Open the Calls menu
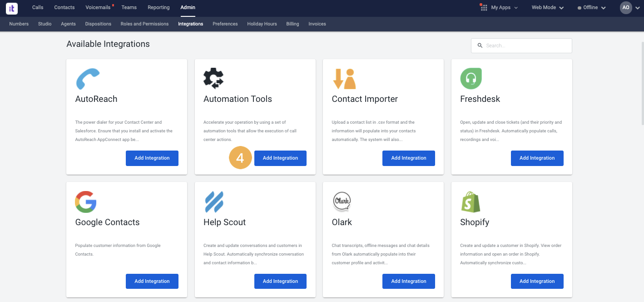Image resolution: width=644 pixels, height=302 pixels. click(38, 7)
